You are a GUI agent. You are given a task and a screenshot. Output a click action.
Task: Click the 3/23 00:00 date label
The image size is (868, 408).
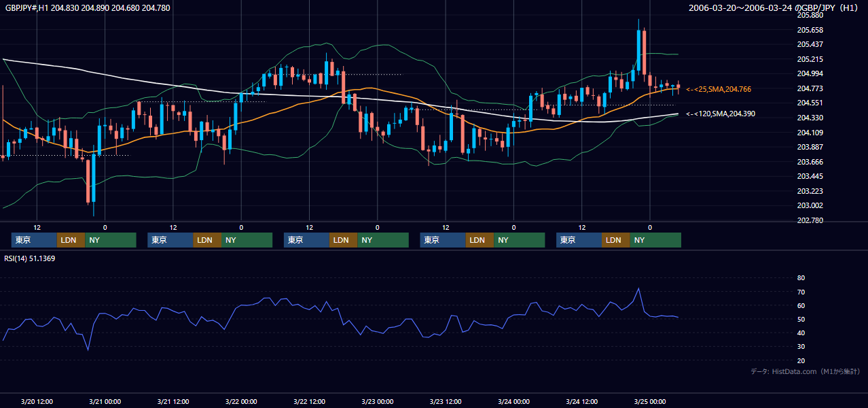[x=378, y=401]
